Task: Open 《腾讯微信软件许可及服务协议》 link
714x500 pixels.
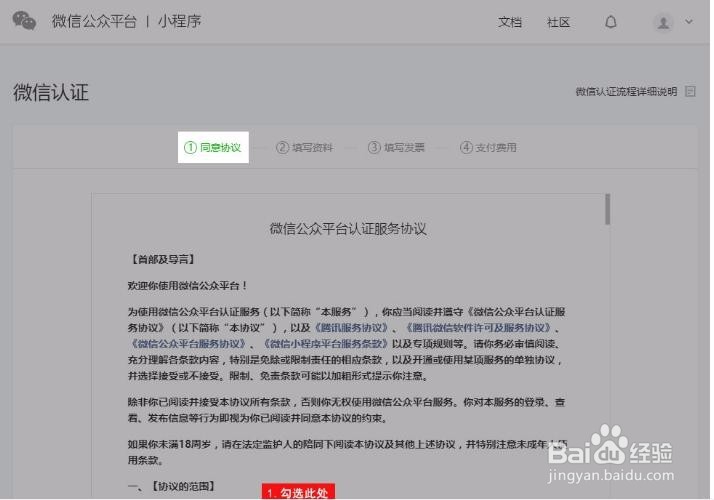Action: click(x=478, y=327)
